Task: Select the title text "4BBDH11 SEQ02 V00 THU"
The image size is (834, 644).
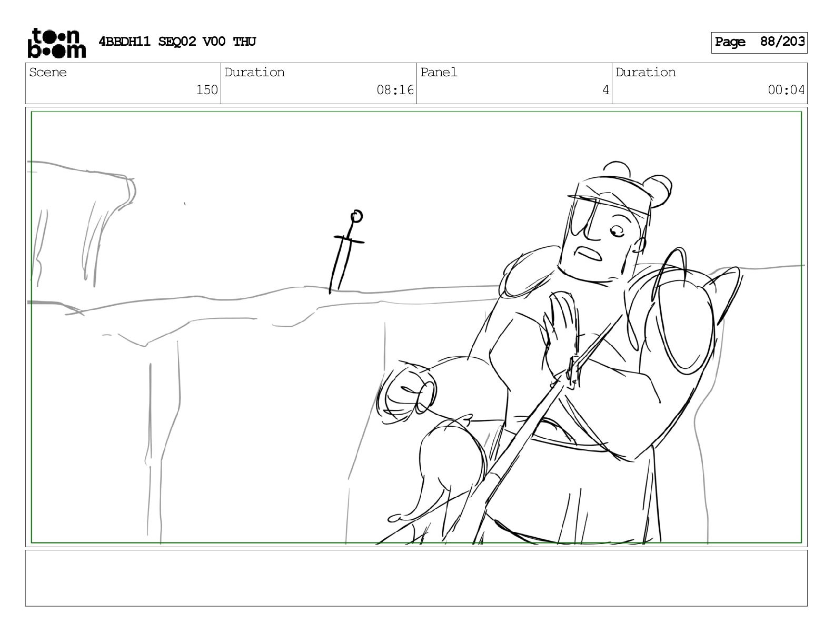Action: tap(177, 42)
